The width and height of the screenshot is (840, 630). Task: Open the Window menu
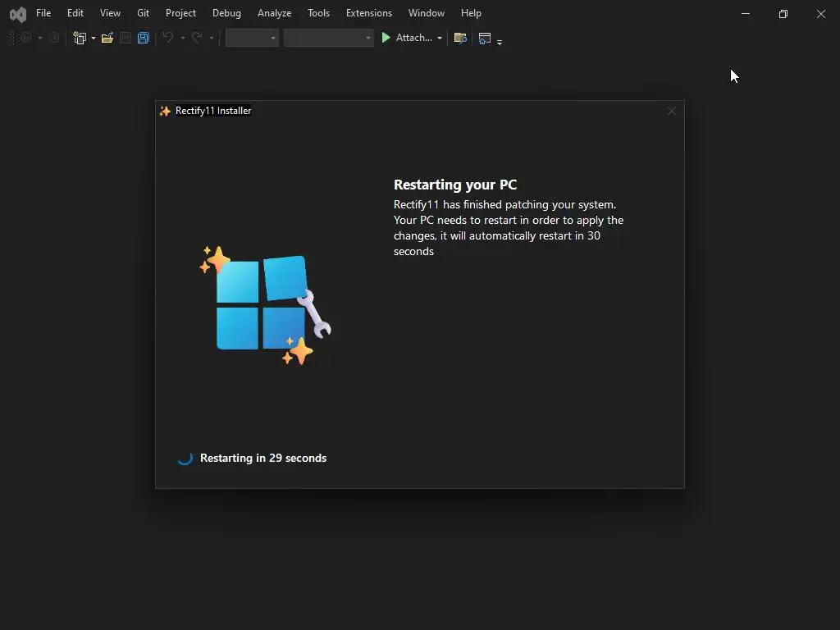pyautogui.click(x=427, y=13)
